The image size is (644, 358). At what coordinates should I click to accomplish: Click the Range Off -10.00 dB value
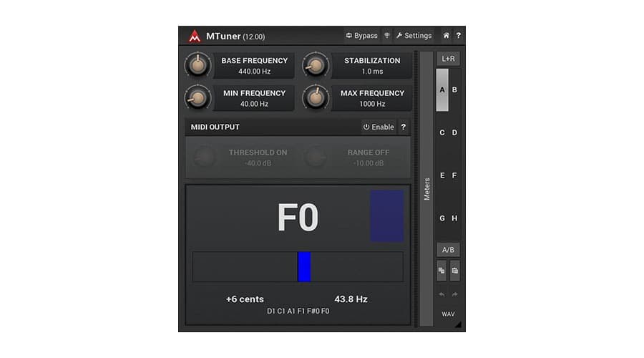coord(369,163)
